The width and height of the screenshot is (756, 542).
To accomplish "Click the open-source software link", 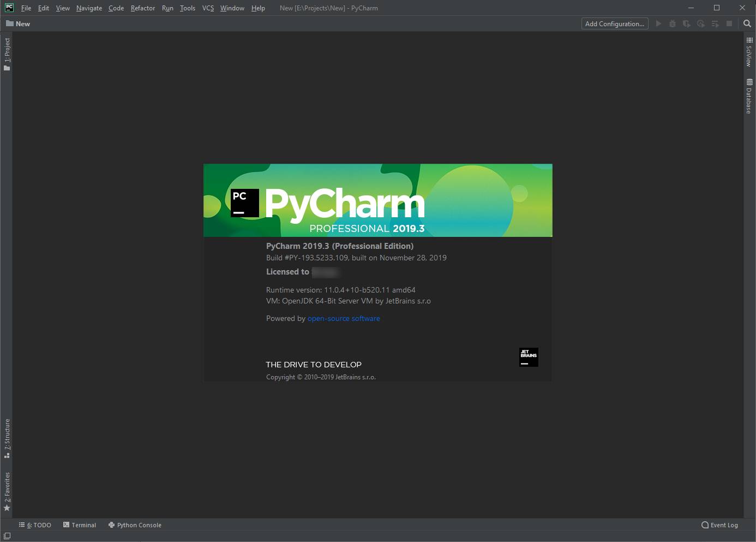I will pyautogui.click(x=344, y=318).
